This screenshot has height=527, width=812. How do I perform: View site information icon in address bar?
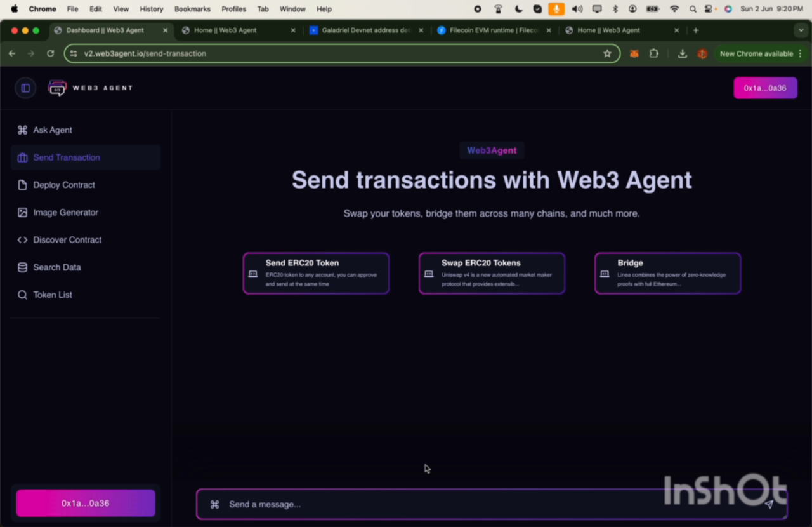tap(74, 53)
